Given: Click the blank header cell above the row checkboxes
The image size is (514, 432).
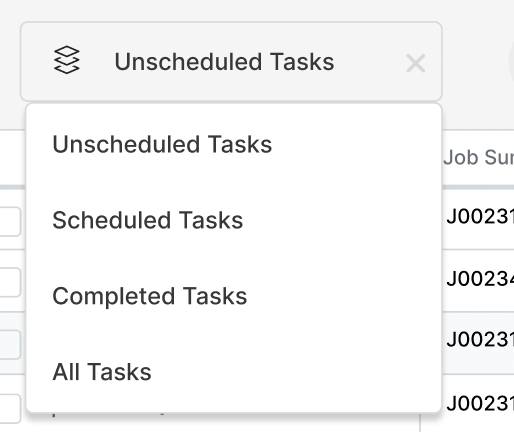Looking at the screenshot, I should (13, 158).
